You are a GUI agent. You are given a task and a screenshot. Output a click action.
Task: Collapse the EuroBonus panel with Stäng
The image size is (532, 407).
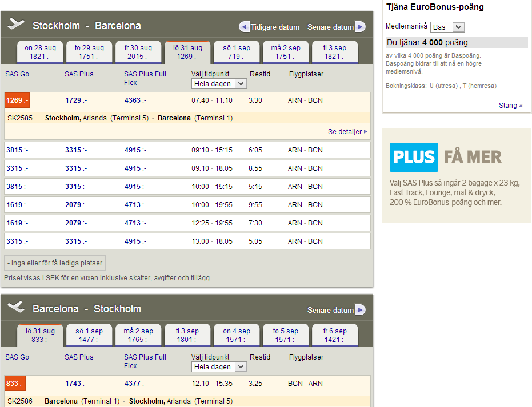[510, 106]
